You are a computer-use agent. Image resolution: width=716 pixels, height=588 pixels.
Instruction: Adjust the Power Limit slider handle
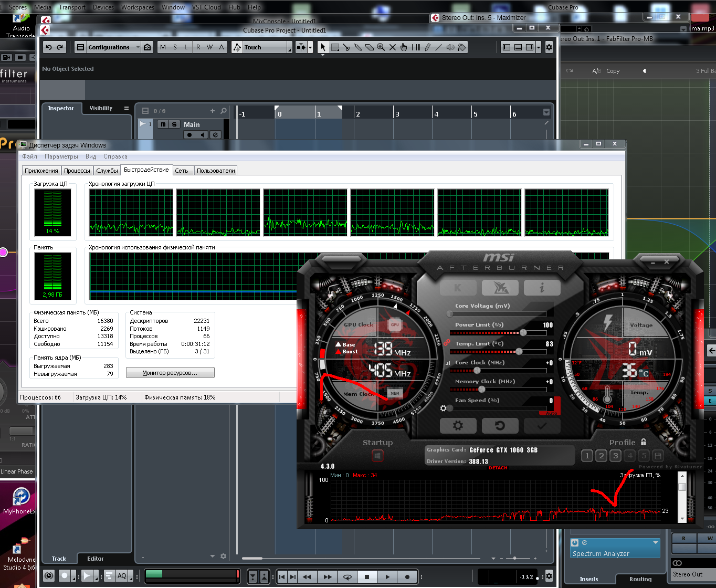pos(523,332)
